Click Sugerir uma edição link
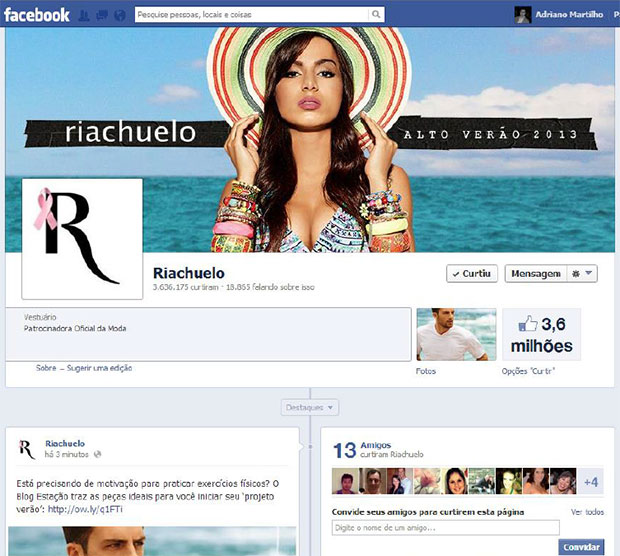 (x=99, y=368)
